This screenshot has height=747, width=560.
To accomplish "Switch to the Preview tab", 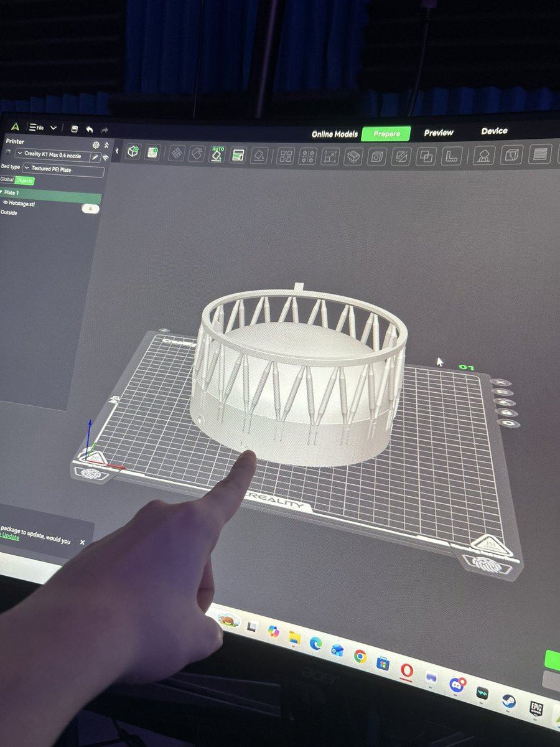I will click(x=438, y=132).
